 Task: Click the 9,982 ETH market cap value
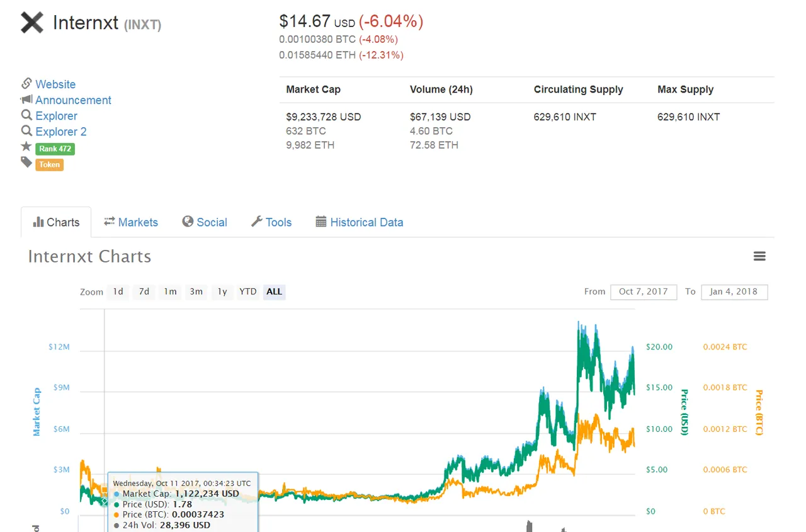tap(310, 145)
